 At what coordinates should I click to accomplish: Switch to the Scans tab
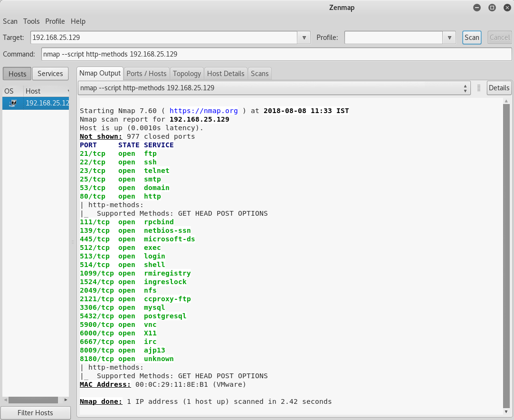point(260,74)
